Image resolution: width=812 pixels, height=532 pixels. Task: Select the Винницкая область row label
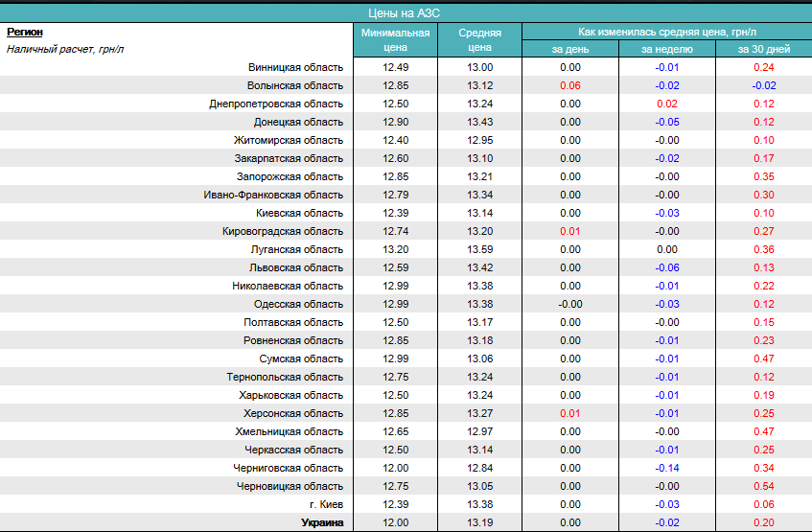pyautogui.click(x=294, y=67)
